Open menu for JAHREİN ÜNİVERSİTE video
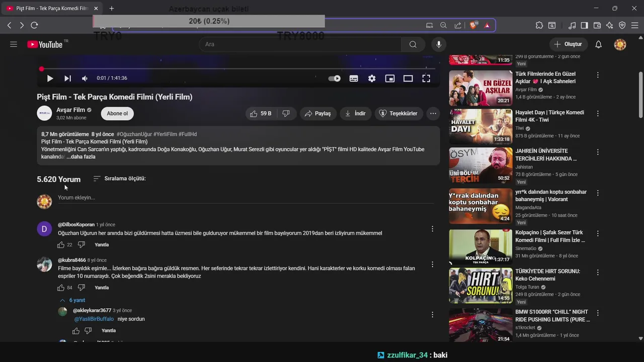This screenshot has width=644, height=362. click(x=598, y=152)
